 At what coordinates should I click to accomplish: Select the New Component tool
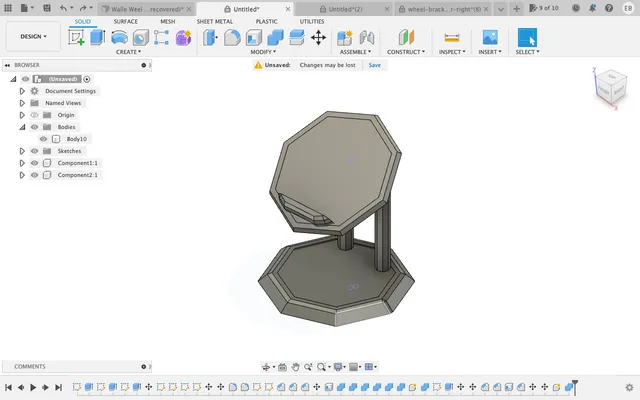pyautogui.click(x=345, y=38)
